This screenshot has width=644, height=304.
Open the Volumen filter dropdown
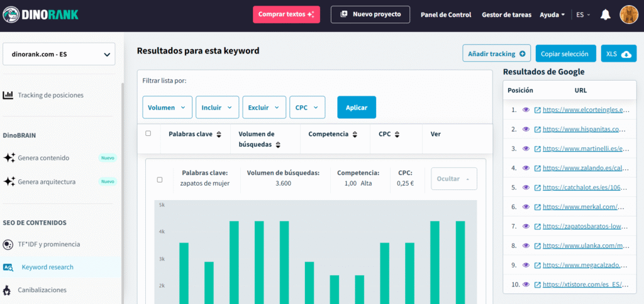coord(167,108)
